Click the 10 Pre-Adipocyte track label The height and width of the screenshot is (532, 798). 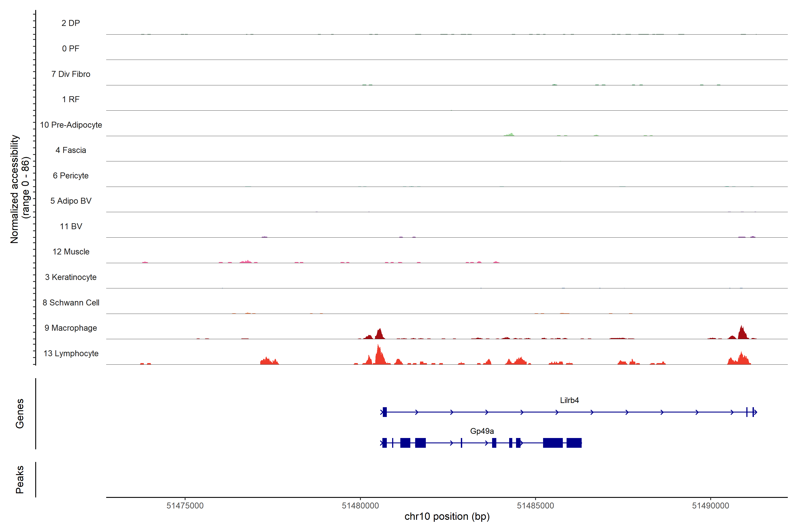[x=70, y=125]
